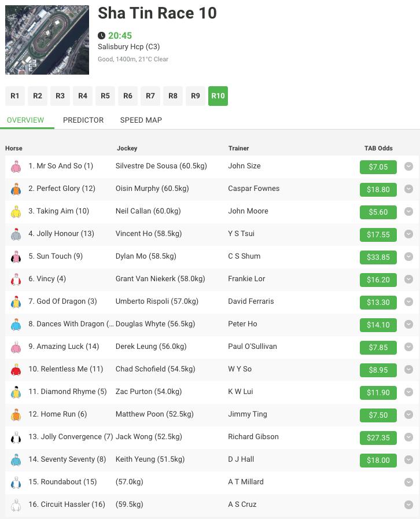Expand the Amazing Luck row details
The width and height of the screenshot is (420, 519).
click(x=408, y=347)
